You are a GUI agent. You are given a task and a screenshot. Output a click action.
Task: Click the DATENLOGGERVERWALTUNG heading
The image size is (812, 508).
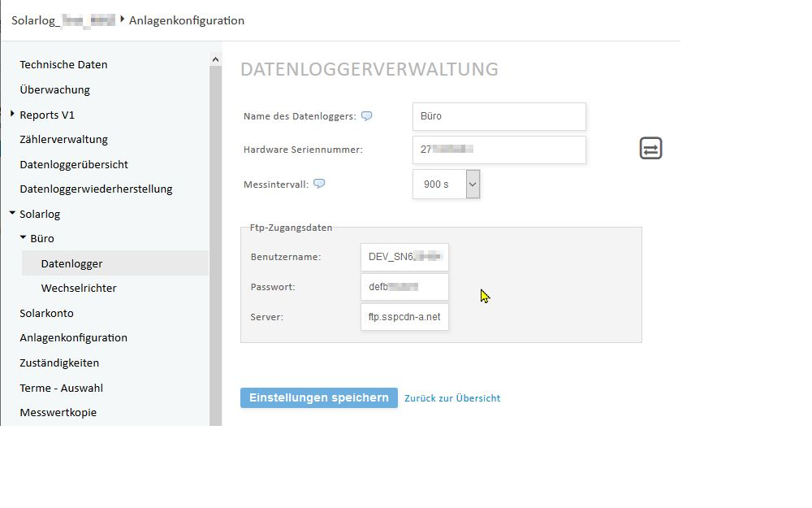pyautogui.click(x=369, y=69)
